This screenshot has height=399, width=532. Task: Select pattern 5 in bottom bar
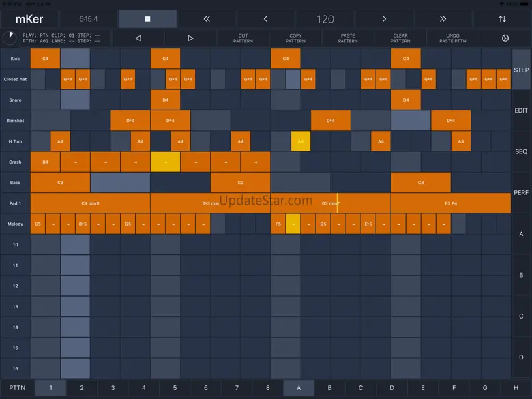click(175, 388)
